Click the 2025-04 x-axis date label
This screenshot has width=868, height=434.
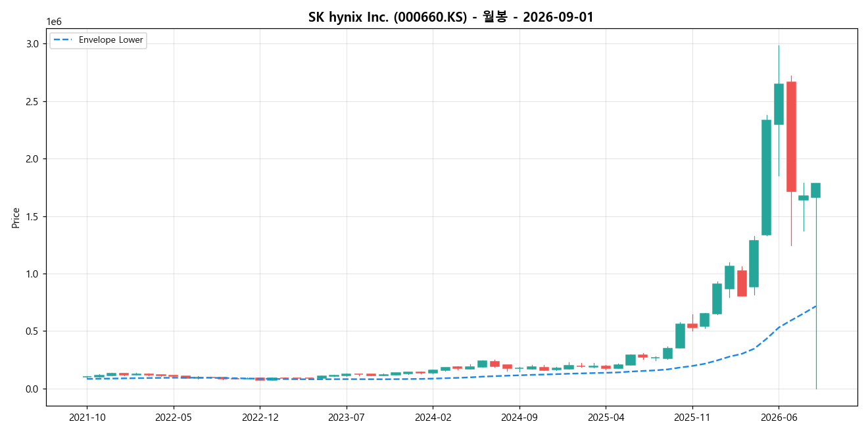click(x=606, y=416)
